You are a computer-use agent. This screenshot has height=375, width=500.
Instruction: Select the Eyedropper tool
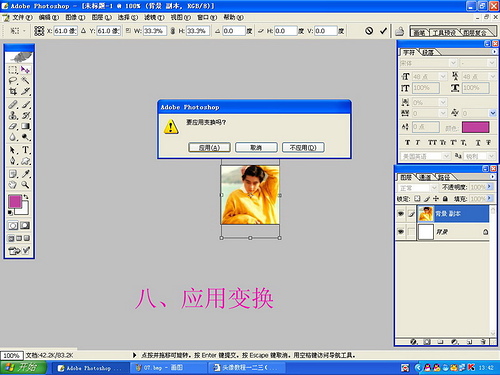(x=25, y=174)
